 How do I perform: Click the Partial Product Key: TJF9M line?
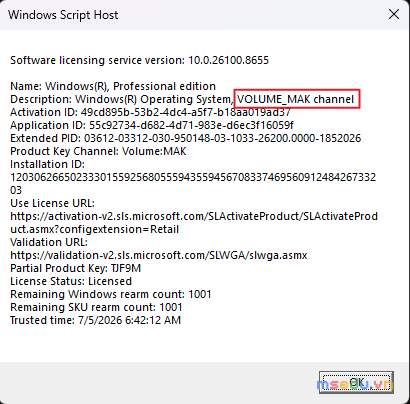(75, 268)
